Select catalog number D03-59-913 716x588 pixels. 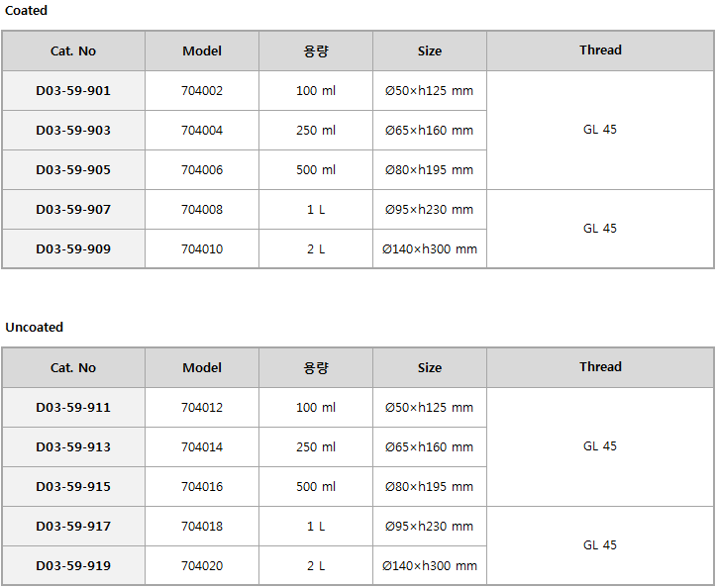tap(73, 446)
